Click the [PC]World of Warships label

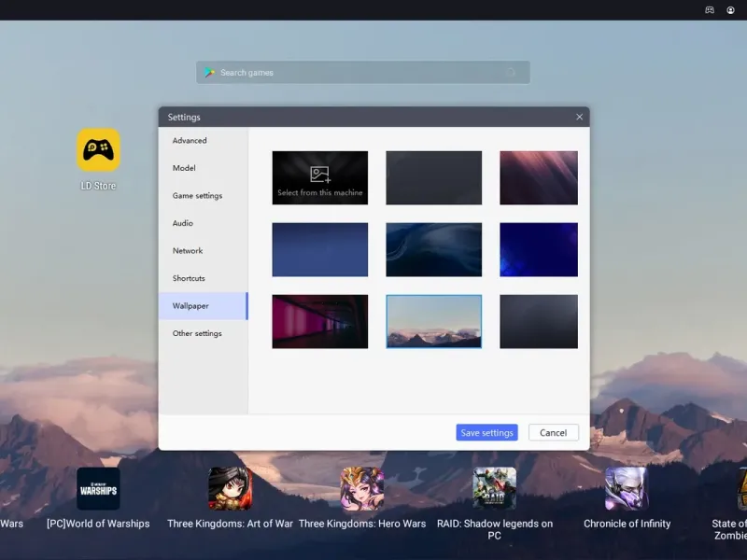point(98,524)
